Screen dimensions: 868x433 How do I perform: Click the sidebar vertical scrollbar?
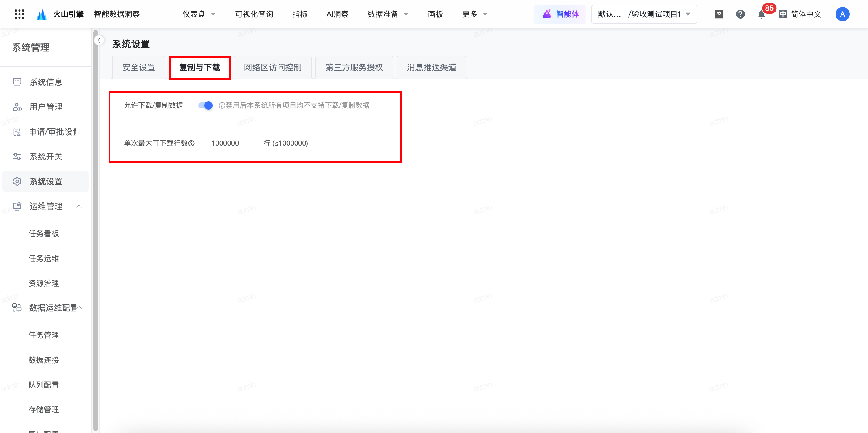[x=96, y=236]
